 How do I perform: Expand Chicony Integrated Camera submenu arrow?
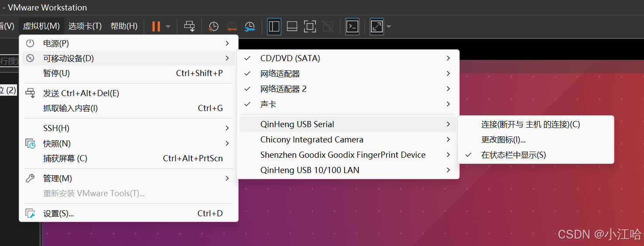pyautogui.click(x=448, y=139)
